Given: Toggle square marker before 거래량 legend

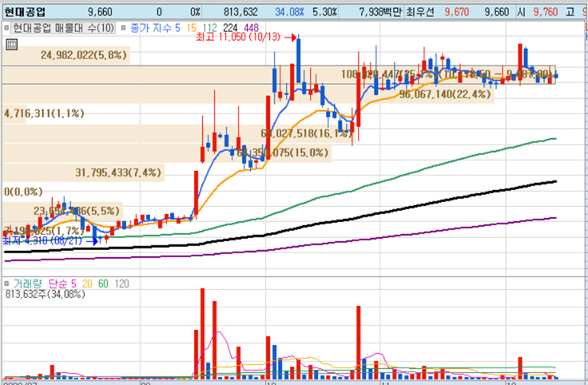Looking at the screenshot, I should point(6,284).
